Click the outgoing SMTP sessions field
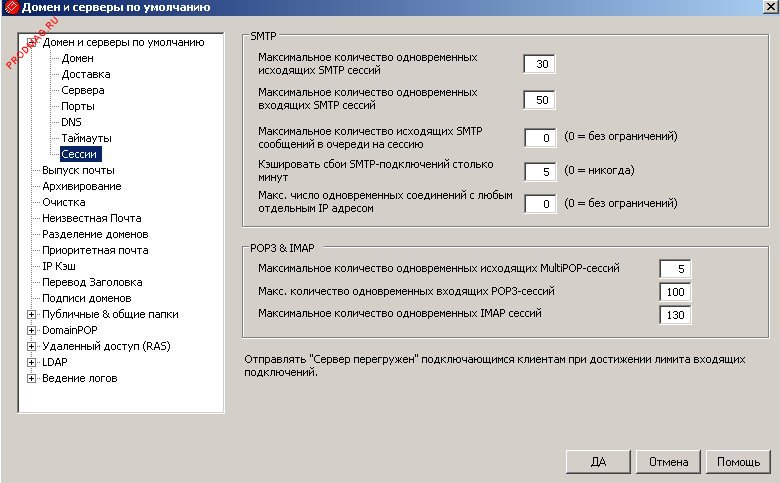 [x=539, y=65]
